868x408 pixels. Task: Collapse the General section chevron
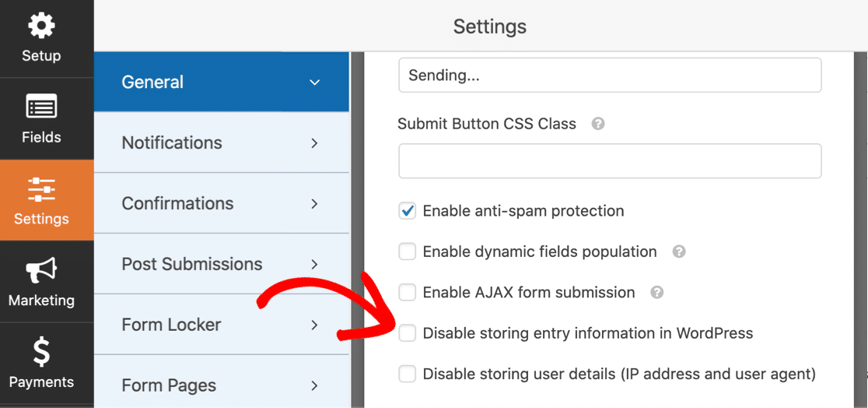tap(314, 83)
